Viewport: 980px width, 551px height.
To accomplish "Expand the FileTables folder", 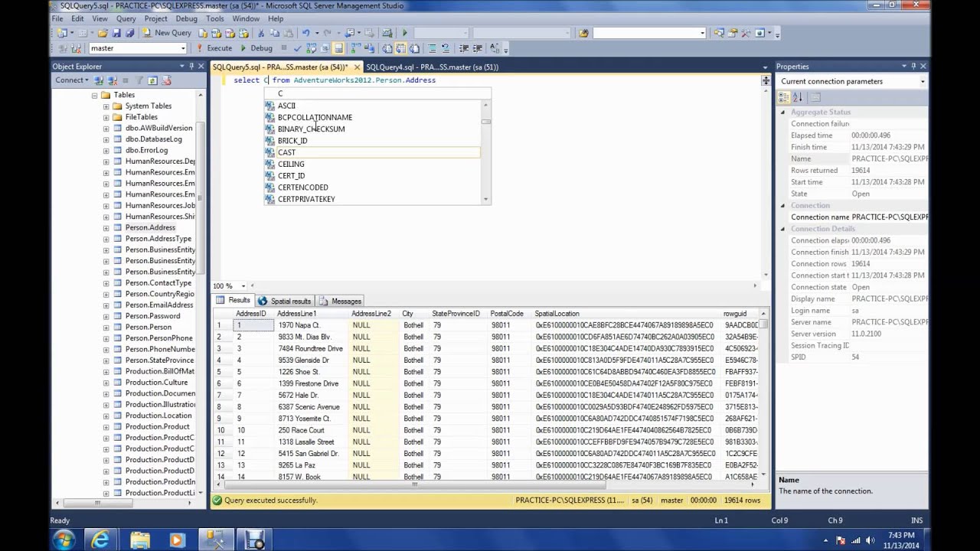I will 106,117.
